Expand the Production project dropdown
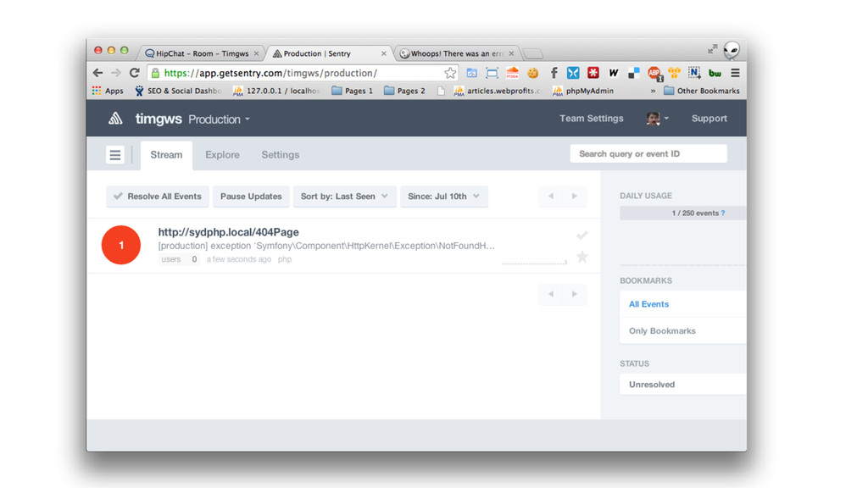 point(220,119)
